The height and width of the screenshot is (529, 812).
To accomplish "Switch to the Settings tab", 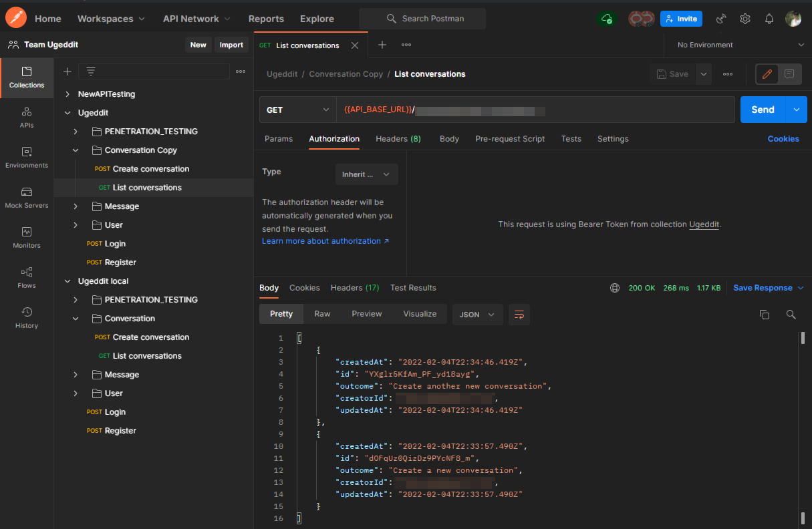I will 613,139.
